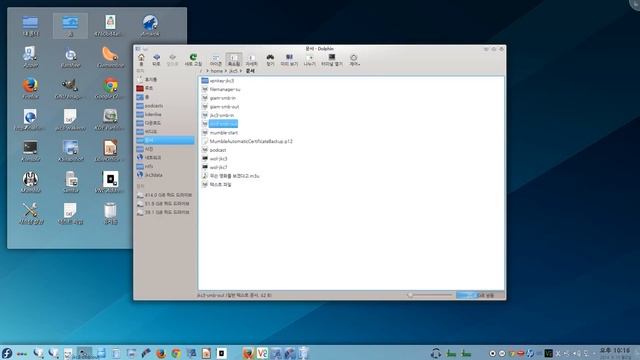
Task: Open the Trash (휴지통) place in Dolphin sidebar
Action: (x=165, y=80)
